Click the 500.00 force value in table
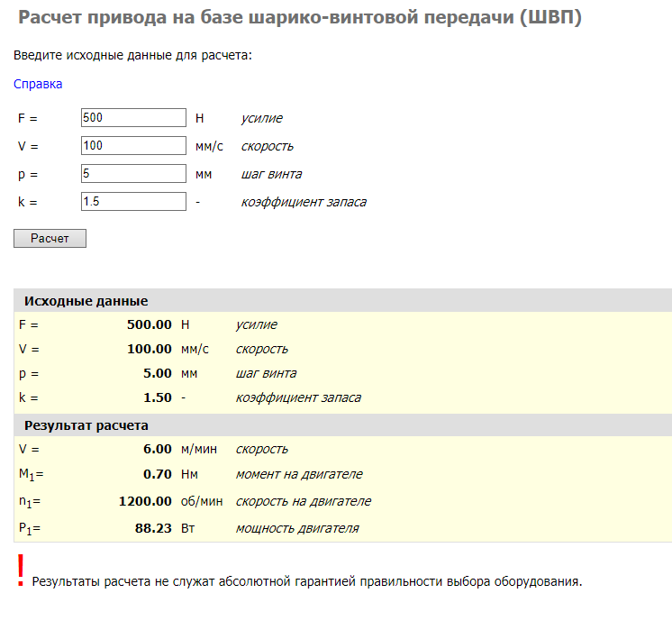672x639 pixels. coord(149,324)
